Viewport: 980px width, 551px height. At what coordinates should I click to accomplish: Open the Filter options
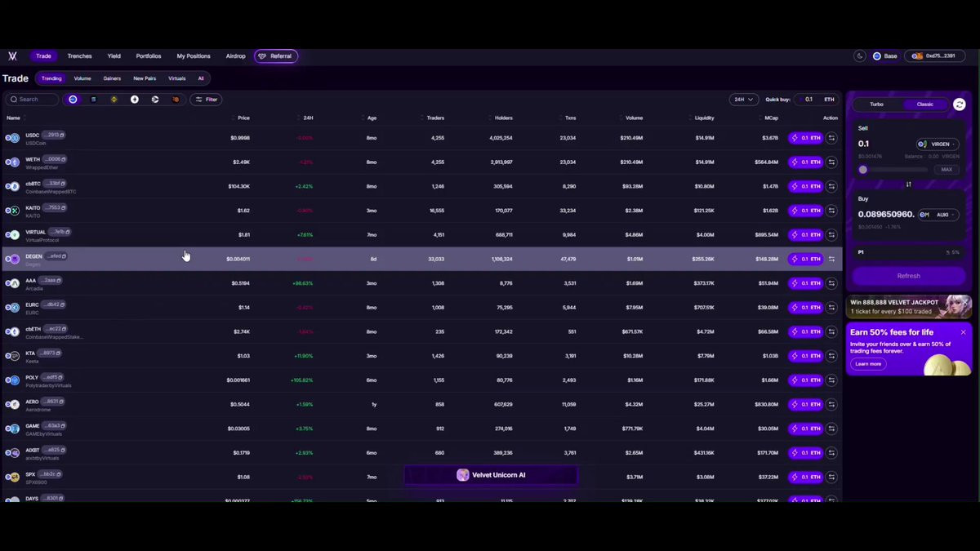pyautogui.click(x=206, y=100)
